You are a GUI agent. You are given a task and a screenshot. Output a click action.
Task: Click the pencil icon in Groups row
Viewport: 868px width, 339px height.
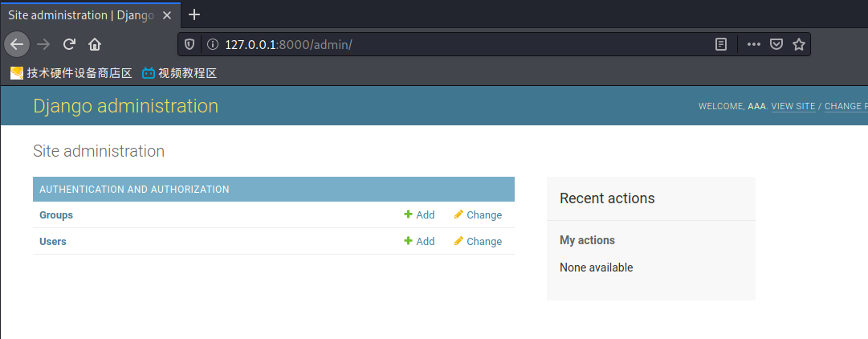coord(458,214)
